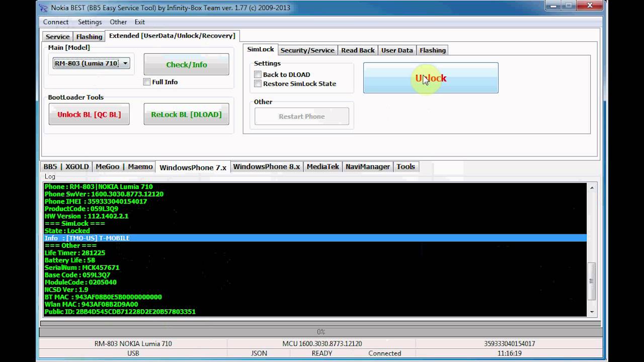644x362 pixels.
Task: Click the READY status cell
Action: (x=322, y=353)
